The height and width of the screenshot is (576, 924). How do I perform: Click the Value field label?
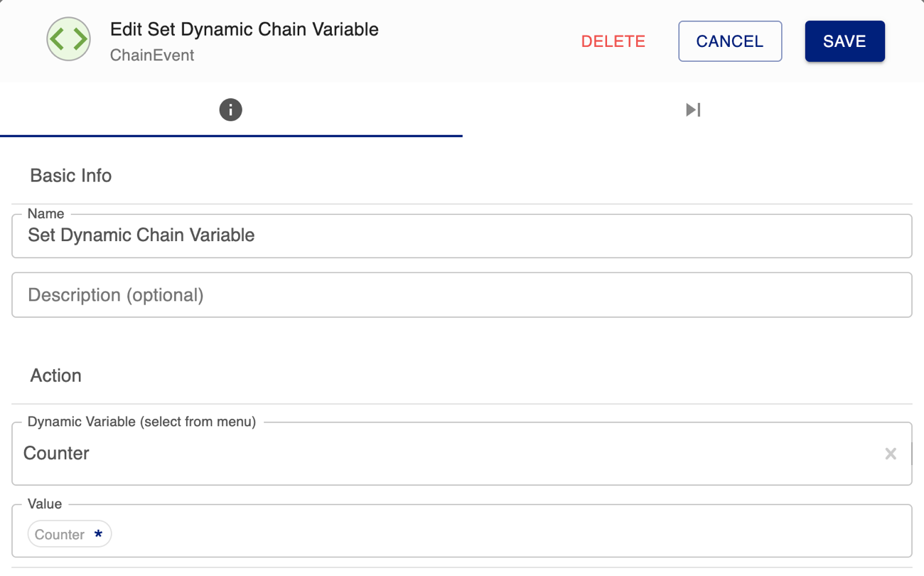[x=45, y=504]
